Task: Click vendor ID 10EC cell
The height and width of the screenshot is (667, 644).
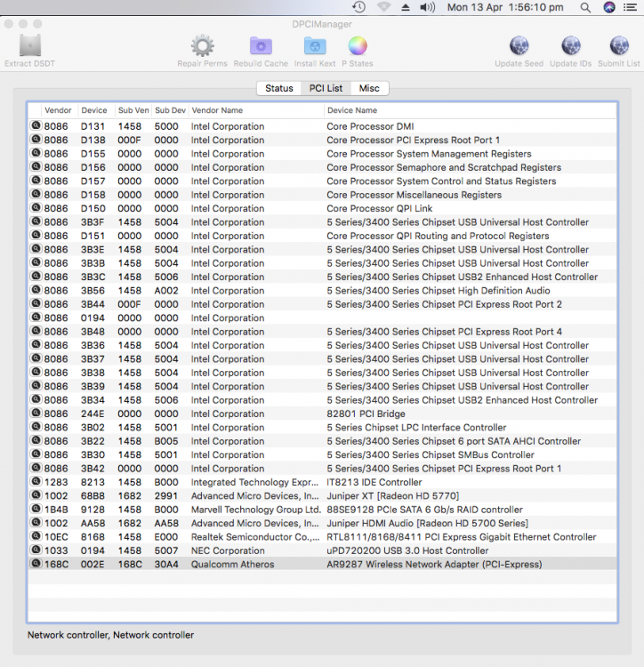Action: tap(56, 537)
